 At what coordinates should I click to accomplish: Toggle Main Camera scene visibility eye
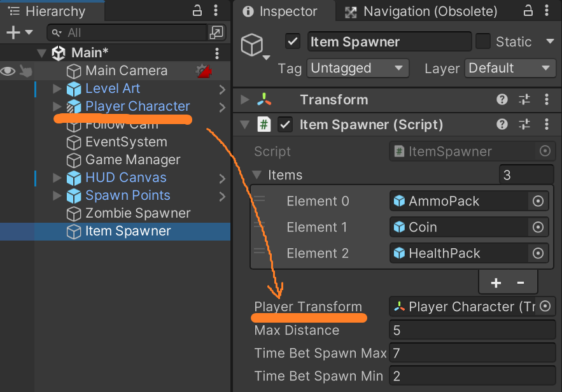(x=8, y=71)
